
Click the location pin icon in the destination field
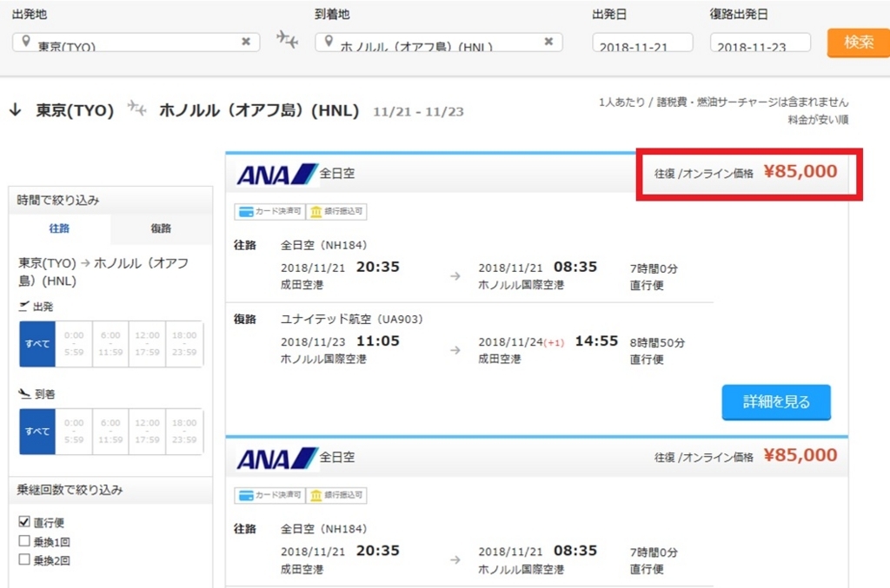(328, 41)
